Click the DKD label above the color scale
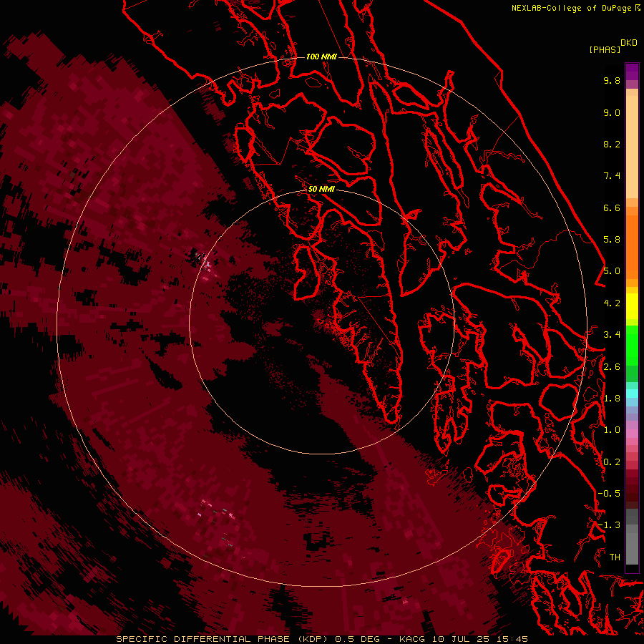The width and height of the screenshot is (644, 644). click(629, 43)
